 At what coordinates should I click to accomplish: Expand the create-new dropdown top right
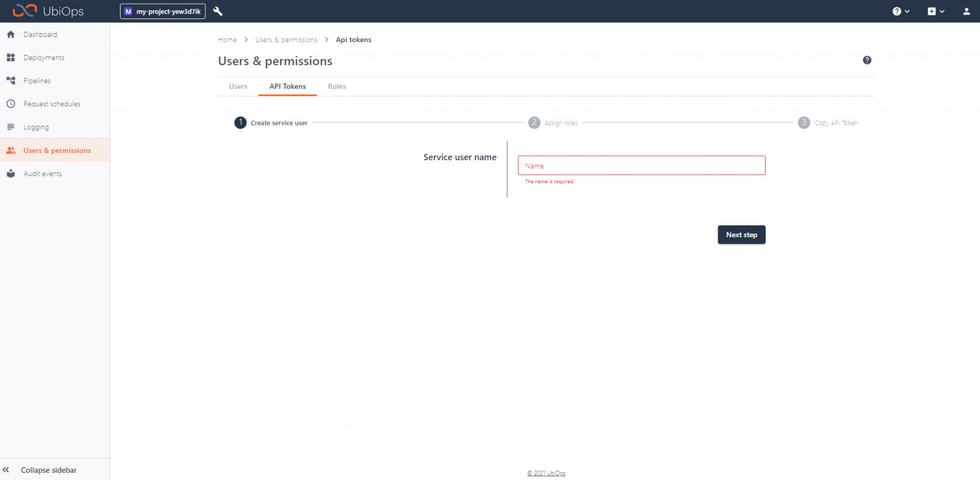coord(935,11)
